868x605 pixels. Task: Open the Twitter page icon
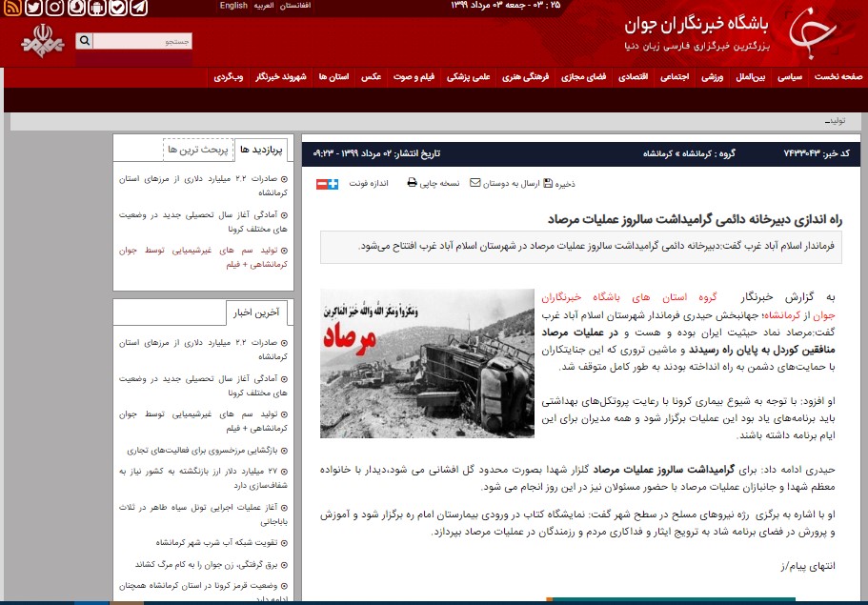pyautogui.click(x=33, y=8)
